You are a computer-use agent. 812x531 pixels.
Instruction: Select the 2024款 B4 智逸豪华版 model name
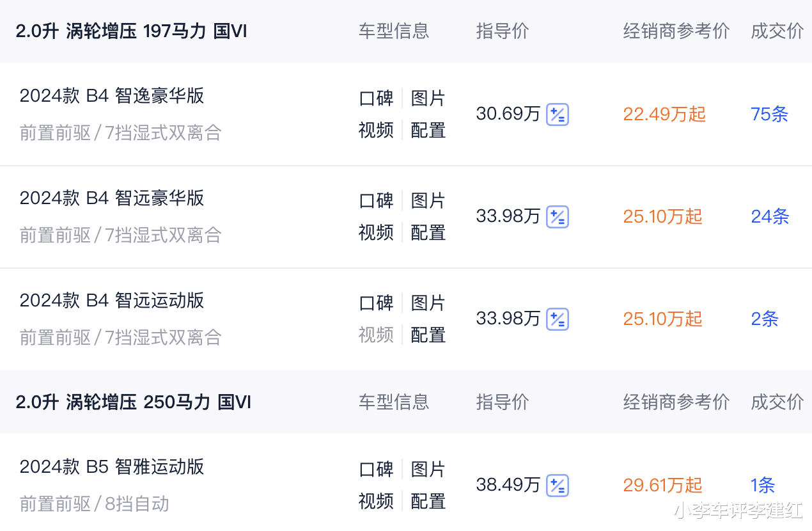112,96
